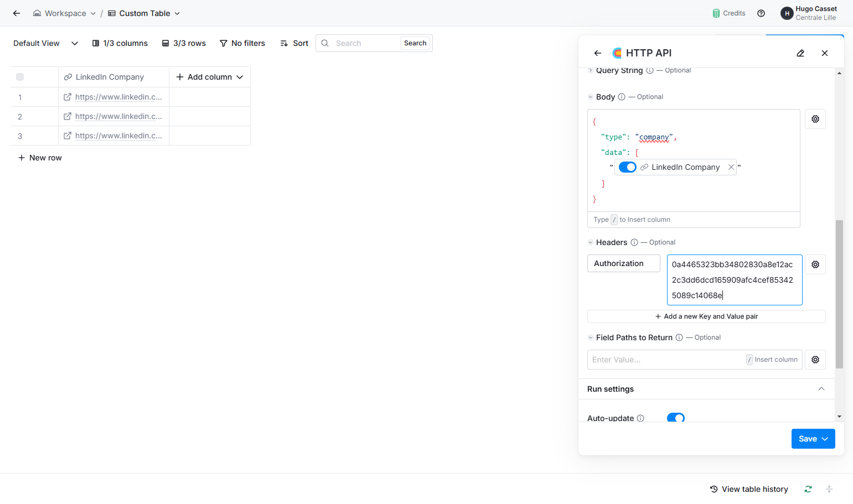The width and height of the screenshot is (853, 504).
Task: Collapse the Body section
Action: [x=591, y=97]
